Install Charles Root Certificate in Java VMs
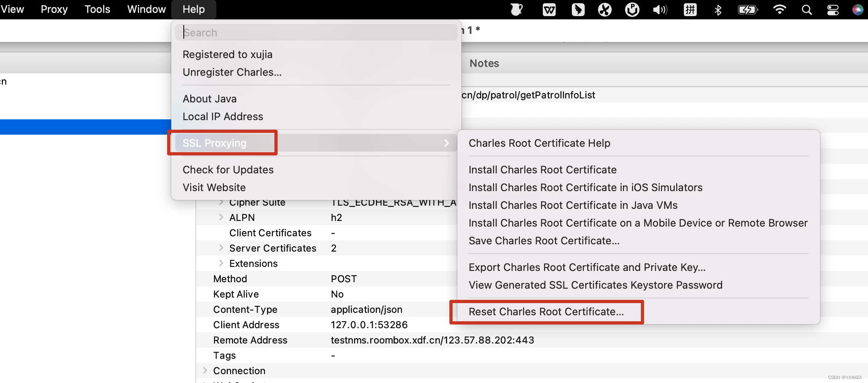The height and width of the screenshot is (383, 868). pyautogui.click(x=573, y=205)
